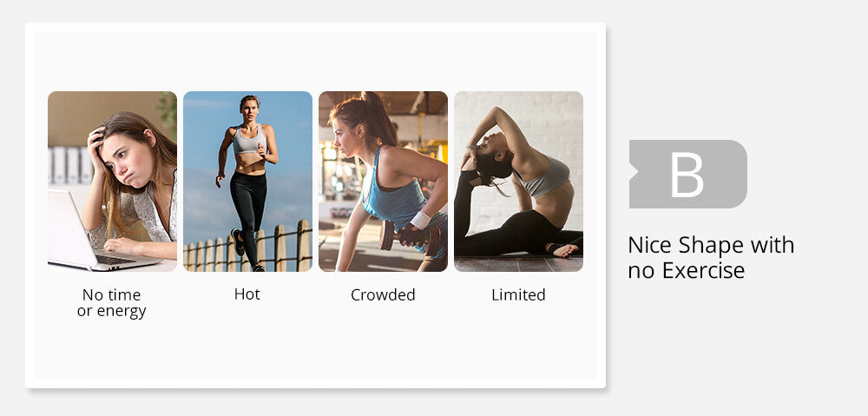Viewport: 868px width, 416px height.
Task: Click the 'No time or energy' caption
Action: (112, 302)
